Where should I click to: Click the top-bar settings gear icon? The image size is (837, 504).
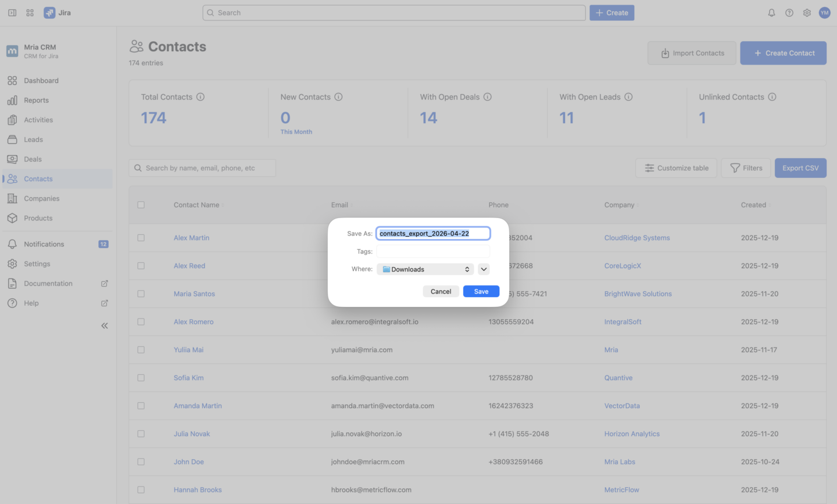(x=807, y=12)
